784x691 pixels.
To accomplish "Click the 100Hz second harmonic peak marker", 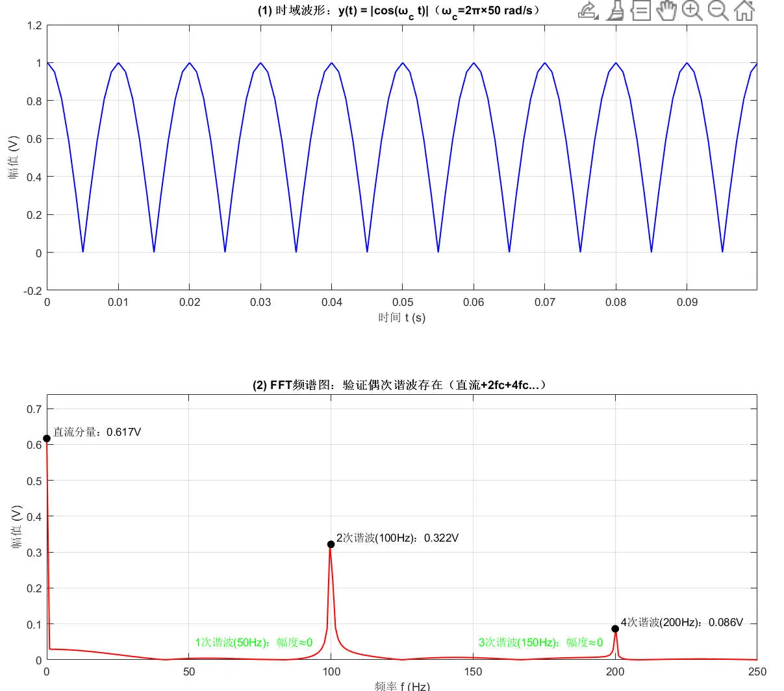I will (331, 544).
